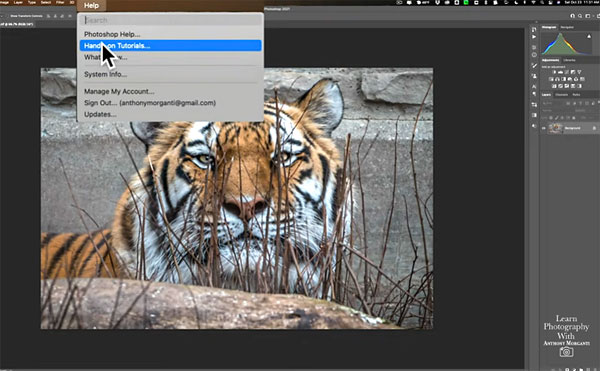The height and width of the screenshot is (371, 600).
Task: Choose Manage My Account... entry
Action: 119,91
